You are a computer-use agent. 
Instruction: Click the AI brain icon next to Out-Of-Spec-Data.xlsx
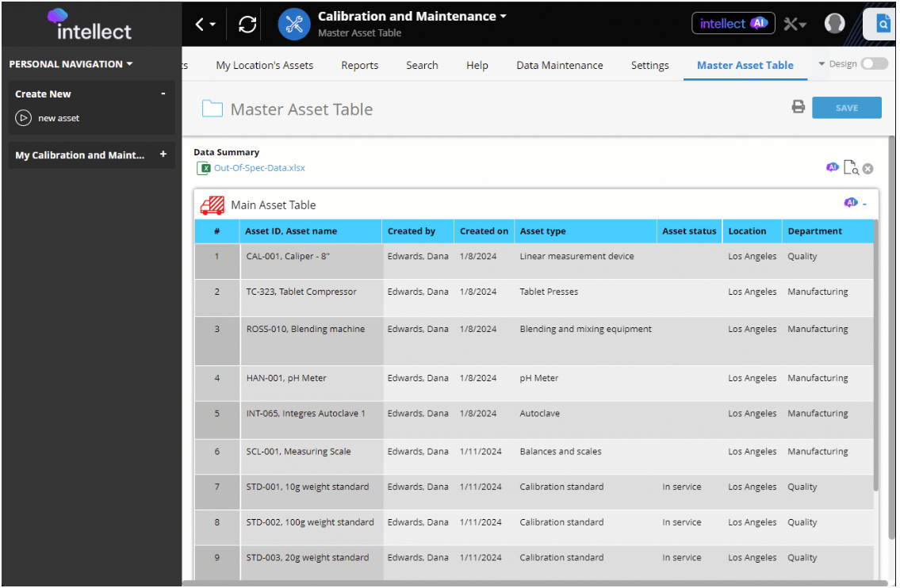pyautogui.click(x=833, y=167)
